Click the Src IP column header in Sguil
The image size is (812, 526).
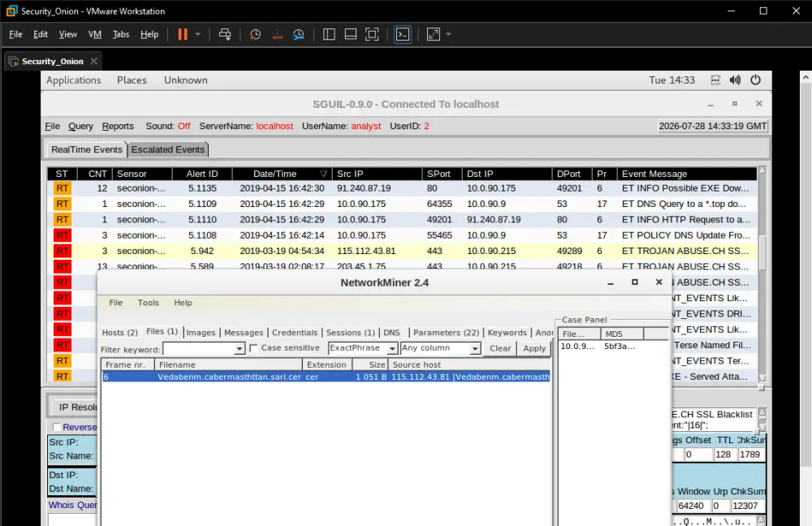[x=378, y=174]
